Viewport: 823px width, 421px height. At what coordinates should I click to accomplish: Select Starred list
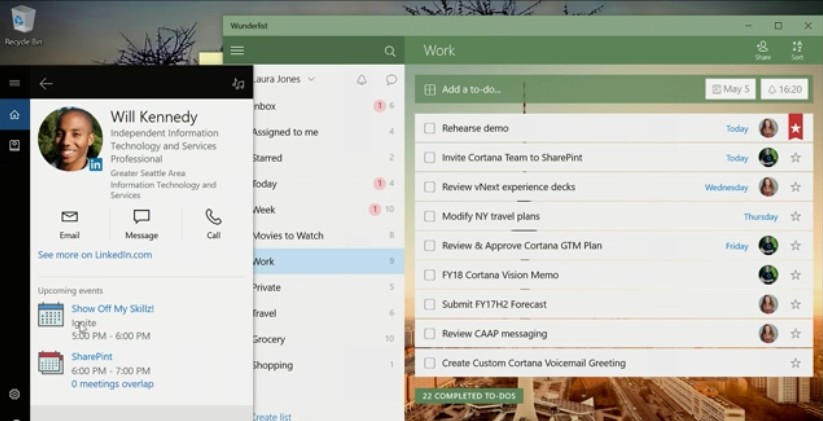(x=329, y=157)
